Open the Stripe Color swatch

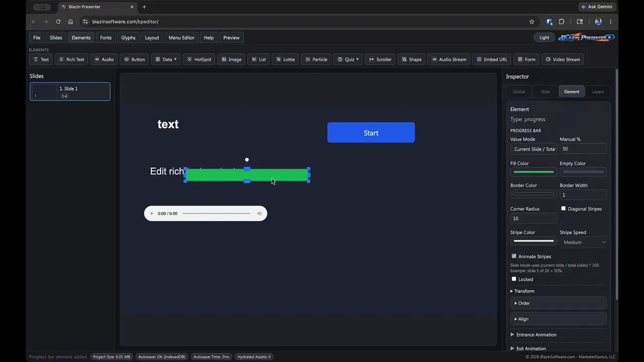533,241
